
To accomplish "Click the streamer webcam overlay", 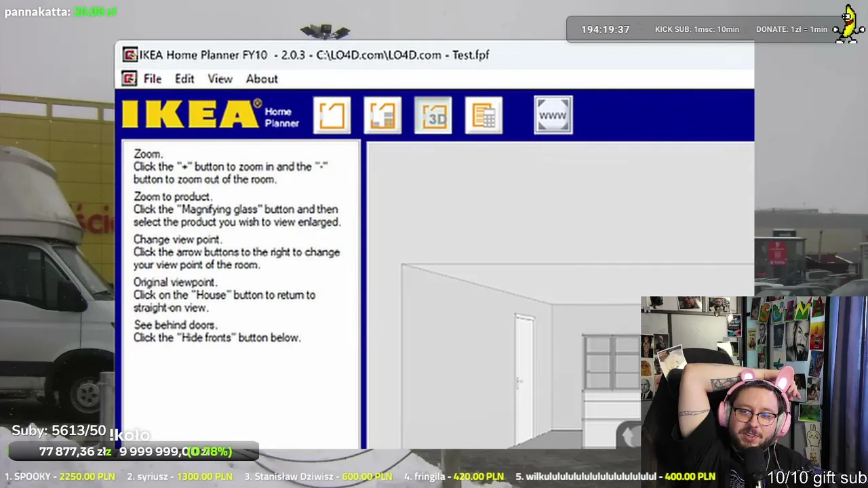I will (x=754, y=392).
